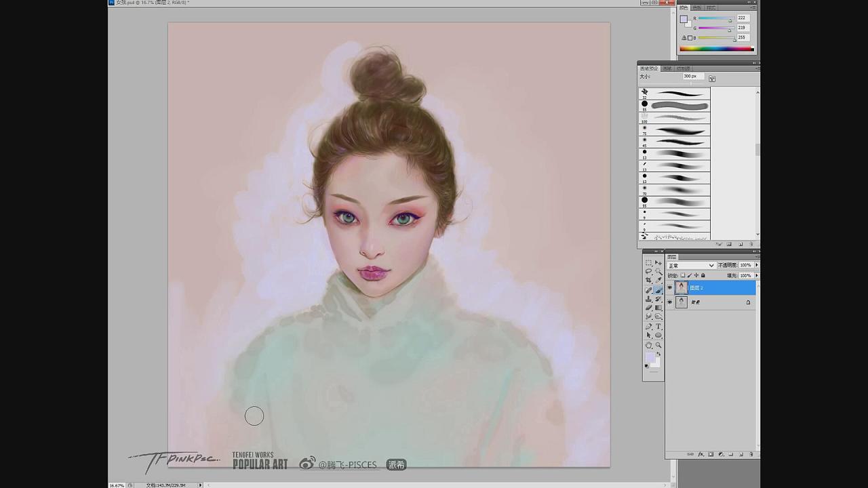The height and width of the screenshot is (488, 868).
Task: Open the fx layer style menu
Action: tap(701, 454)
